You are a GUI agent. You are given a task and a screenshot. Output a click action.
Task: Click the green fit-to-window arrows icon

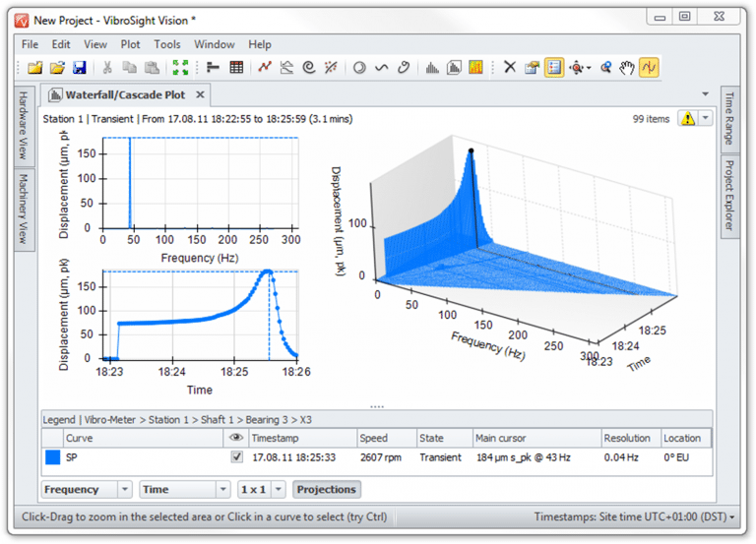pos(180,68)
